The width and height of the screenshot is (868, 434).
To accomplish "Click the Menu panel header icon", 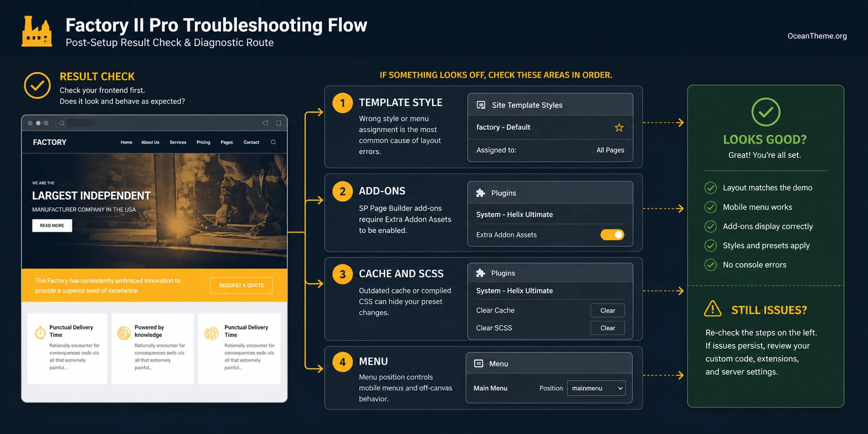I will click(479, 364).
